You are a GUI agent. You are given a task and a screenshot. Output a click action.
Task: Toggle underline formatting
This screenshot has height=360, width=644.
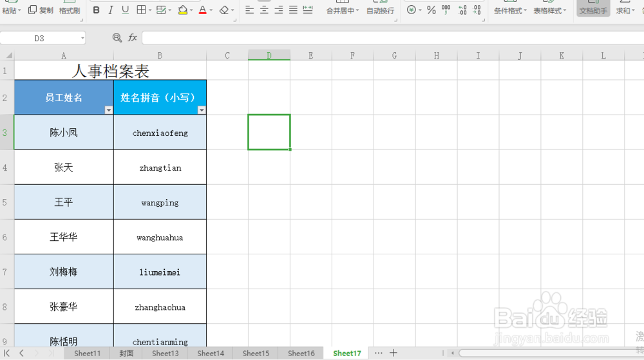126,10
